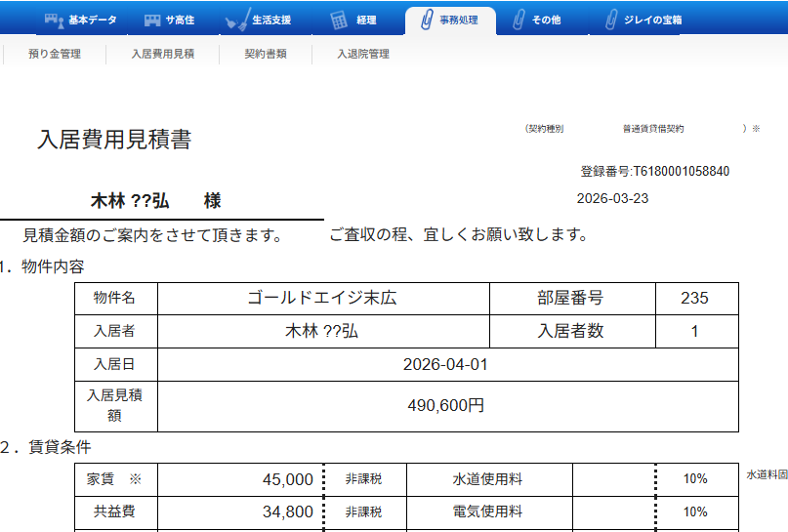Image resolution: width=788 pixels, height=532 pixels.
Task: Click the paperclip icon beside その他
Action: pos(519,20)
